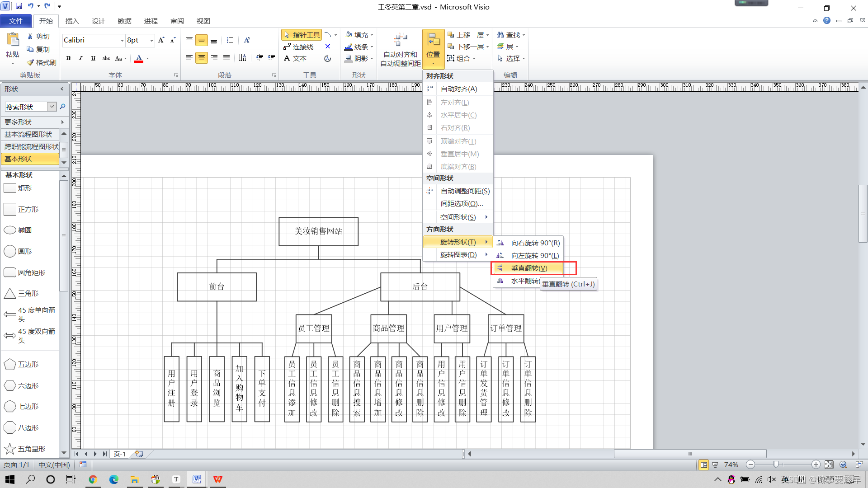
Task: Choose 自动对齐(A) from the menu
Action: tap(458, 89)
